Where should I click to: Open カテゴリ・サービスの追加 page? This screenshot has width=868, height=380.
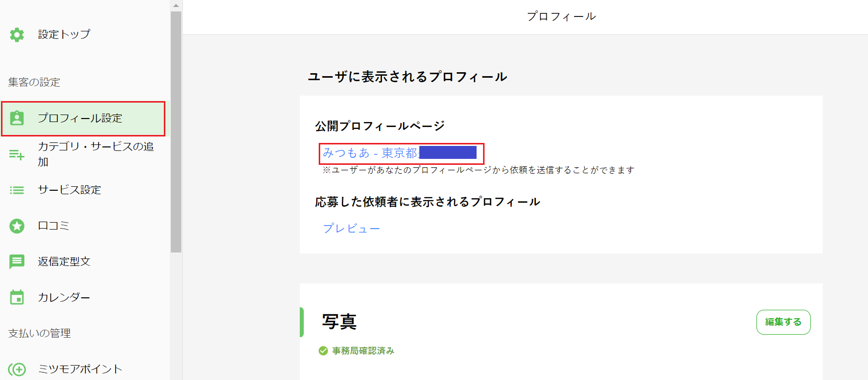tap(96, 154)
